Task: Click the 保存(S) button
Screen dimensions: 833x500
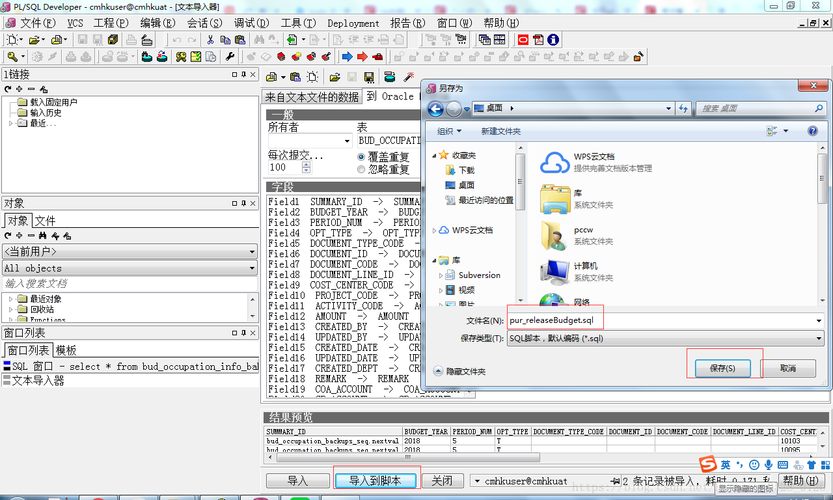Action: pos(722,368)
